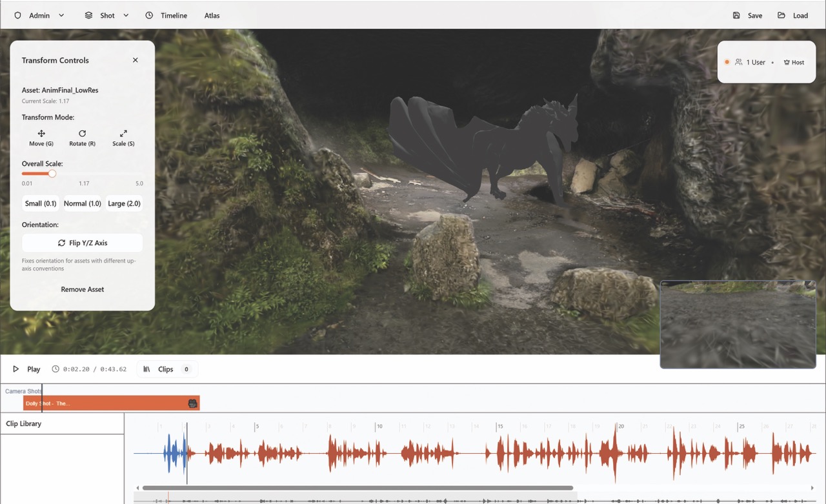Viewport: 826px width, 504px height.
Task: Click the Save icon in top bar
Action: 736,15
